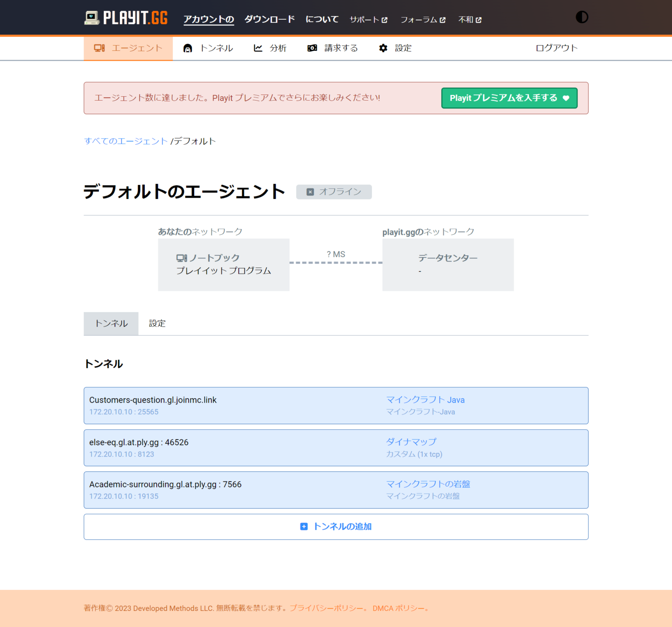672x627 pixels.
Task: Open the トンネル section icon
Action: [x=188, y=48]
